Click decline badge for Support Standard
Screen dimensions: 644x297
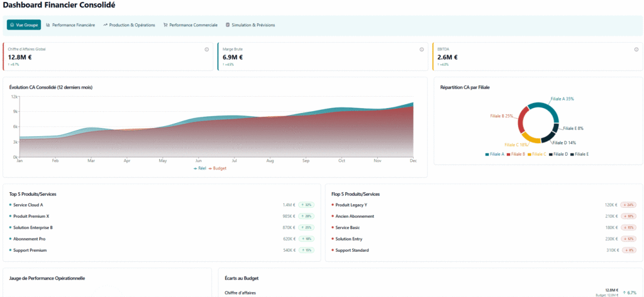(628, 251)
